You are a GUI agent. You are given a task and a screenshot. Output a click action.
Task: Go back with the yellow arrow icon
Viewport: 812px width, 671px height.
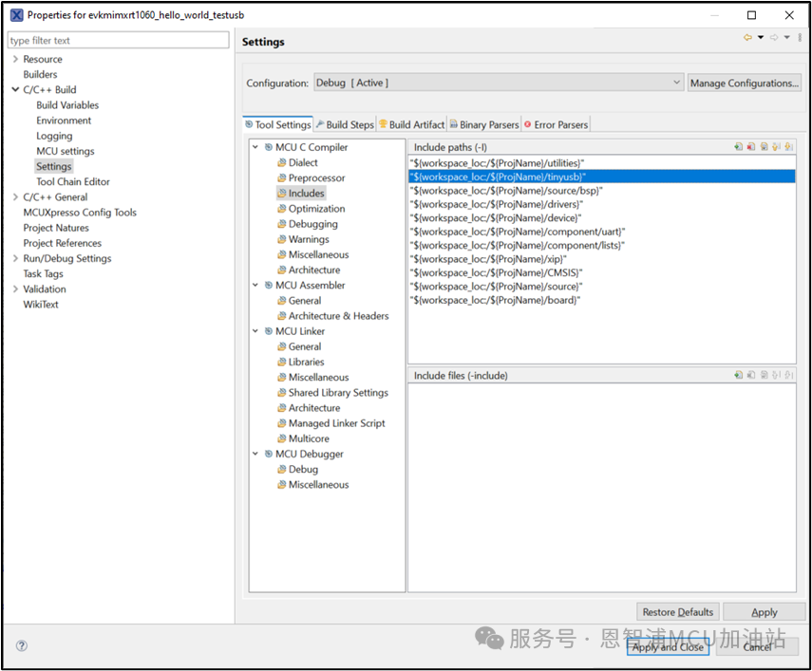tap(747, 37)
